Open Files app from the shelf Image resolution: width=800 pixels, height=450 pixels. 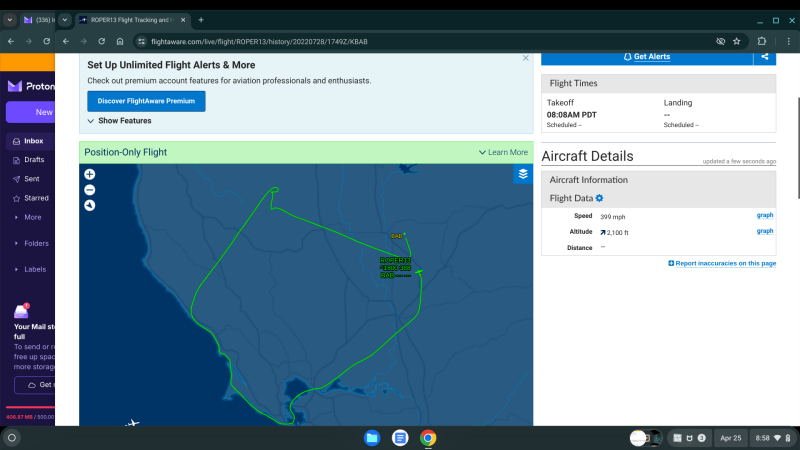pos(372,438)
